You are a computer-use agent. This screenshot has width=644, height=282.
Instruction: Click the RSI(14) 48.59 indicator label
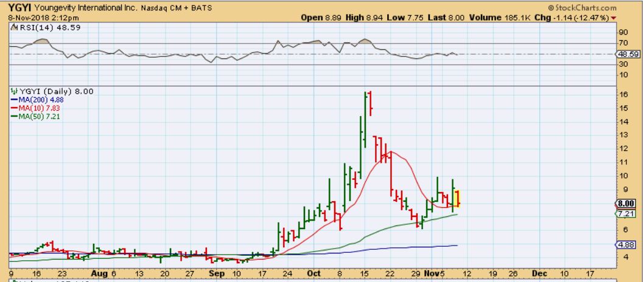[50, 27]
